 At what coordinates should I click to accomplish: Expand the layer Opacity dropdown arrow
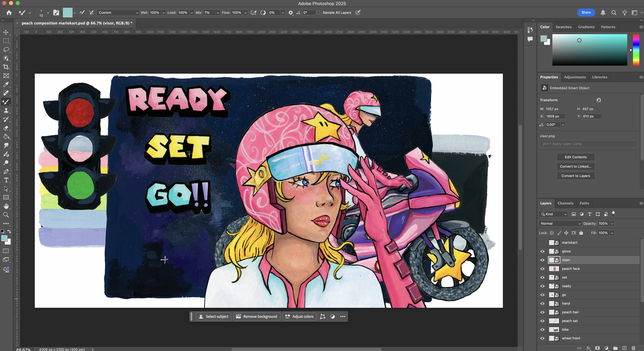[612, 223]
